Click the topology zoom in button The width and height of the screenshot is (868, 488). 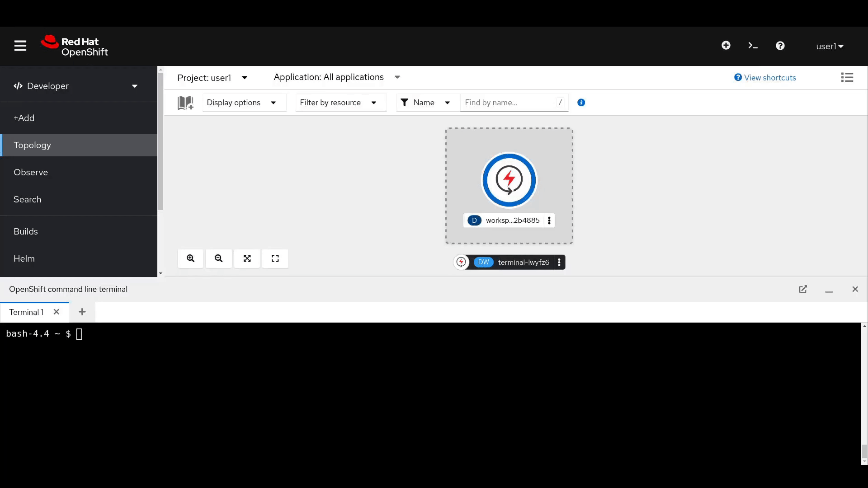[190, 258]
